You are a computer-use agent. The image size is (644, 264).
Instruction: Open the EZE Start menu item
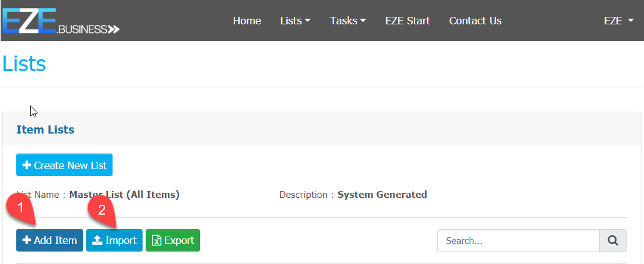[408, 21]
